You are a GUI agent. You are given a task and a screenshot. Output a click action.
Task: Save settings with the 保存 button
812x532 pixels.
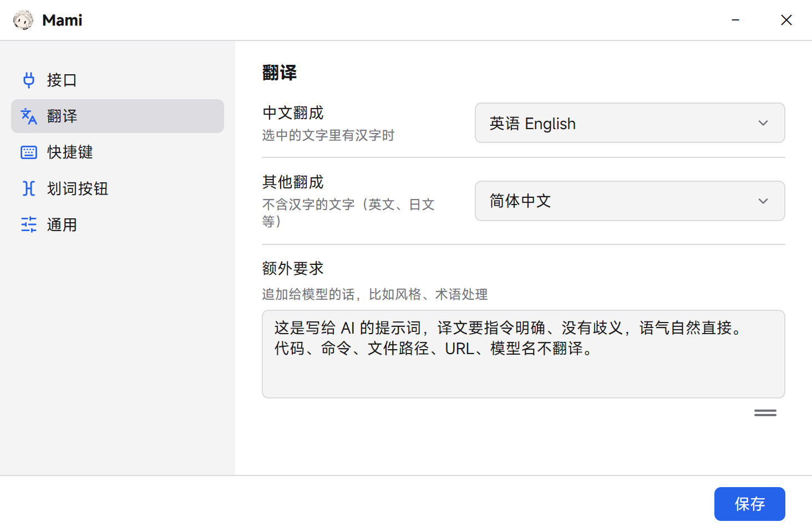click(750, 504)
